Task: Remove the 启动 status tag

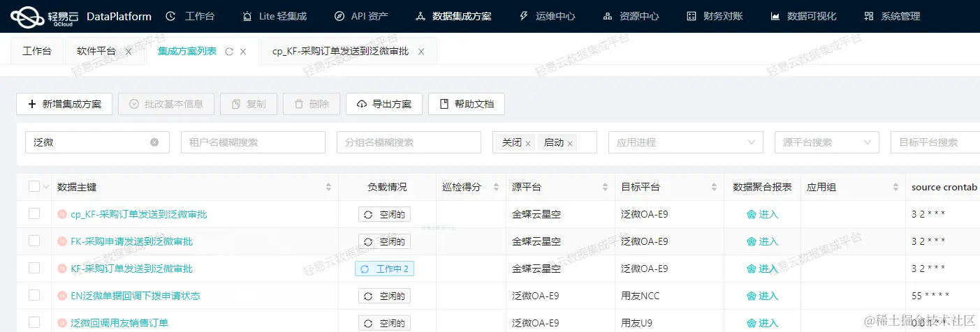Action: coord(570,143)
